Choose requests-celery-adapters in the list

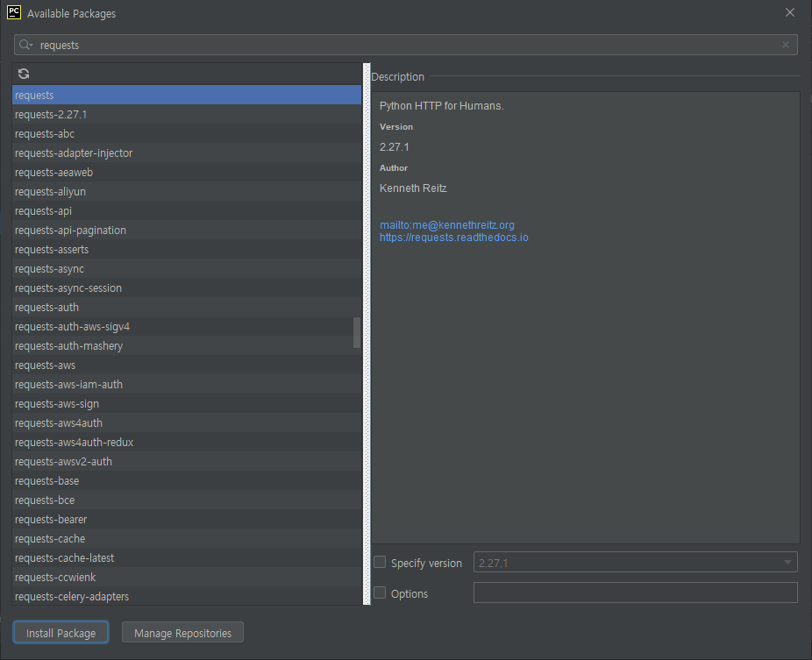[187, 596]
